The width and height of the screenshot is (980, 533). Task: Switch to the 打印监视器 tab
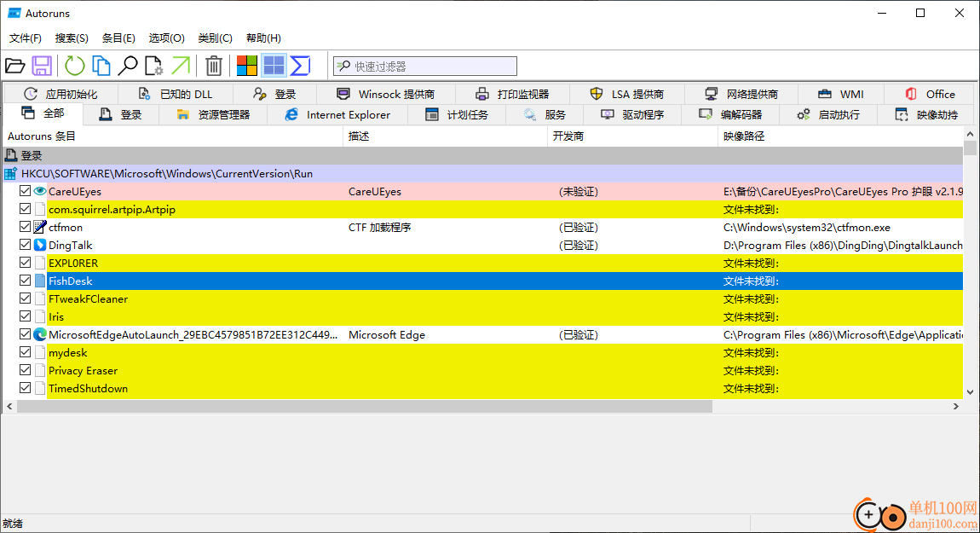pyautogui.click(x=512, y=94)
